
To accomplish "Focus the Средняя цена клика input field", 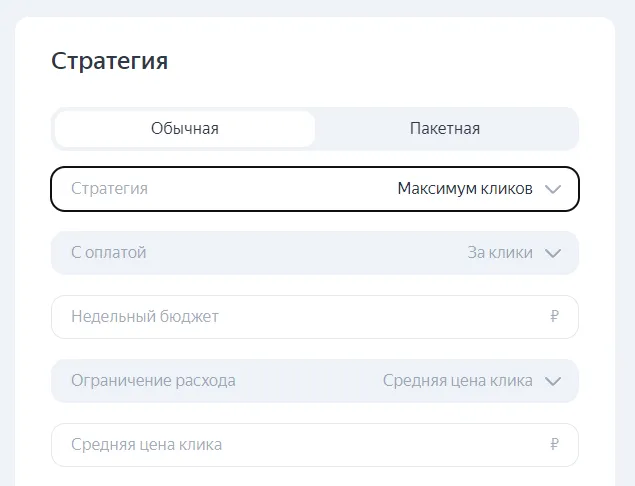I will (315, 445).
